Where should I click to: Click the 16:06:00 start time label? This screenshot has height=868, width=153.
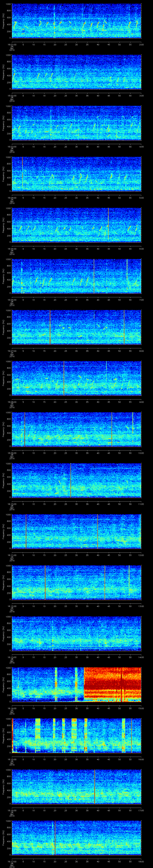pyautogui.click(x=12, y=300)
